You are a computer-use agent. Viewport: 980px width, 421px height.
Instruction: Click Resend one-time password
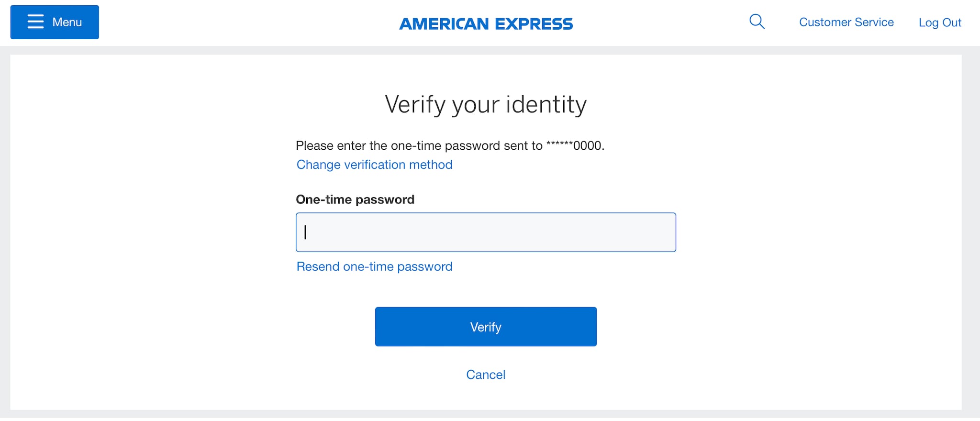pyautogui.click(x=374, y=266)
